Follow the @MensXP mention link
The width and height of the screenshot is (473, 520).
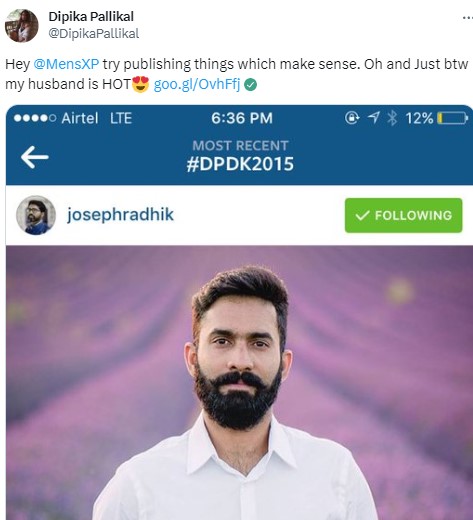[x=66, y=64]
